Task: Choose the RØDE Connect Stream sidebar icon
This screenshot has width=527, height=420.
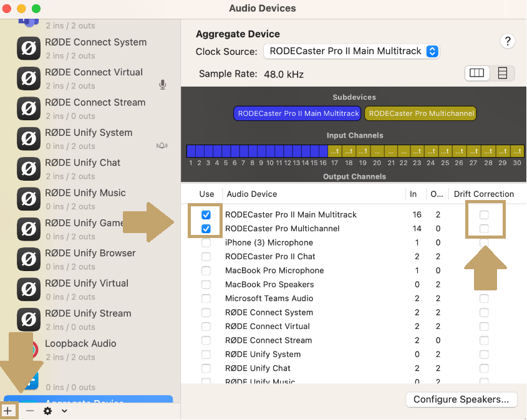Action: [29, 109]
